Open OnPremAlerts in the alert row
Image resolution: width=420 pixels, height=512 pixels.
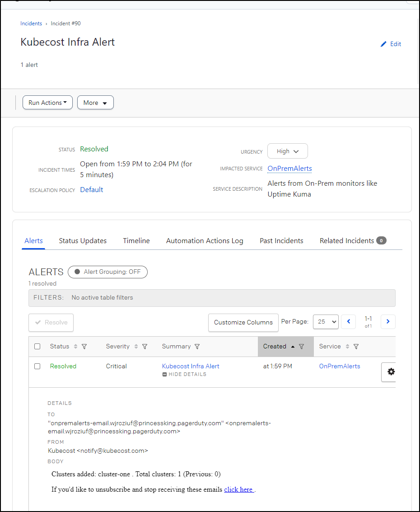pos(340,366)
